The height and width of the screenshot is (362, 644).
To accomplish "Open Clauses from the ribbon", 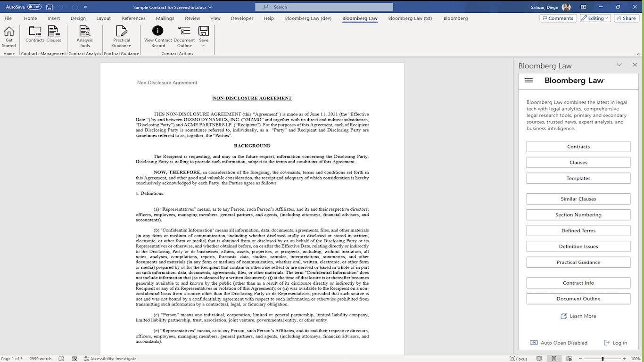I will pos(54,35).
